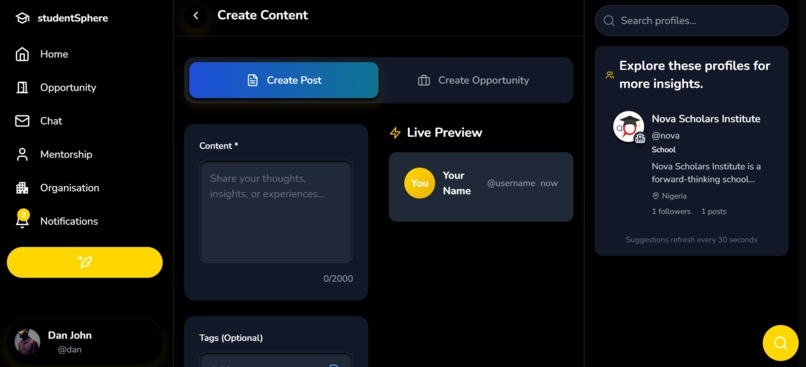
Task: Click the Home house icon
Action: click(22, 54)
